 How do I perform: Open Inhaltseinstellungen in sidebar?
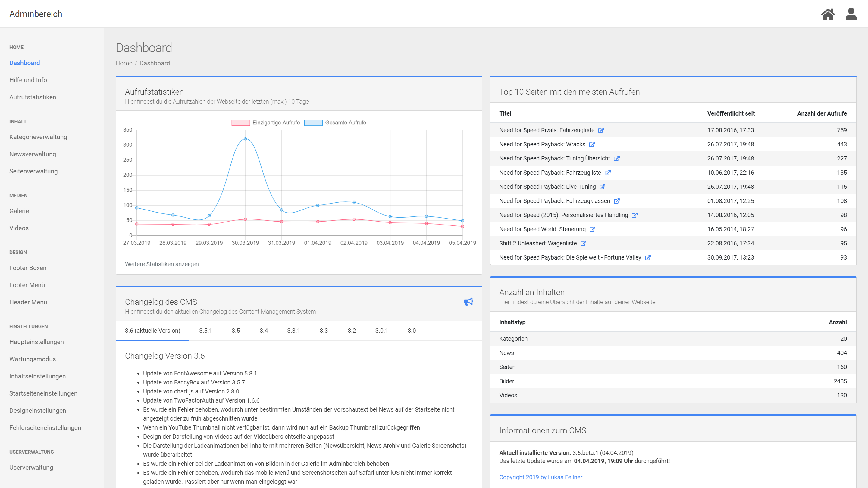[37, 377]
